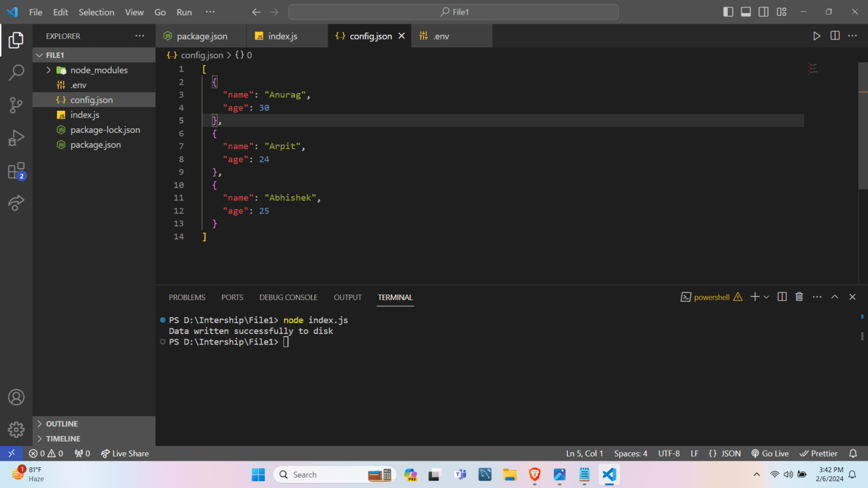868x488 pixels.
Task: Toggle the Secondary Side Bar
Action: coord(763,11)
